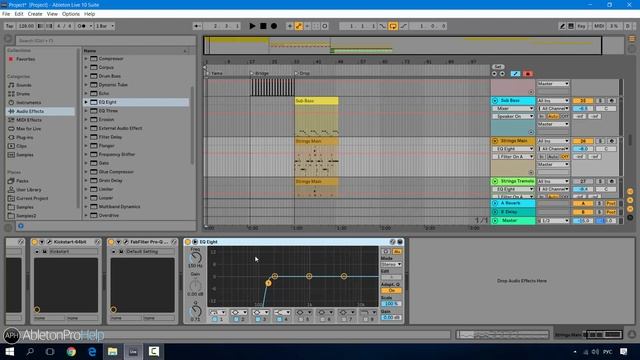Click the Tap tempo button
Screen dimensions: 640x360
pos(10,26)
